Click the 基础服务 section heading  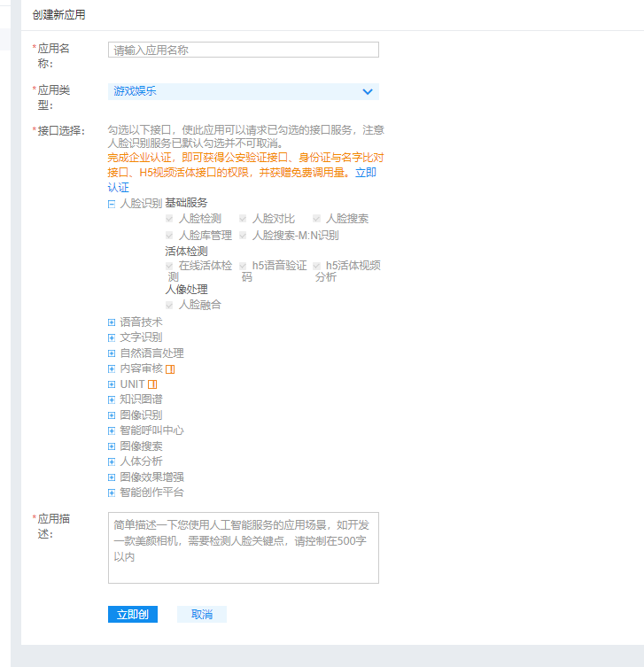[186, 203]
